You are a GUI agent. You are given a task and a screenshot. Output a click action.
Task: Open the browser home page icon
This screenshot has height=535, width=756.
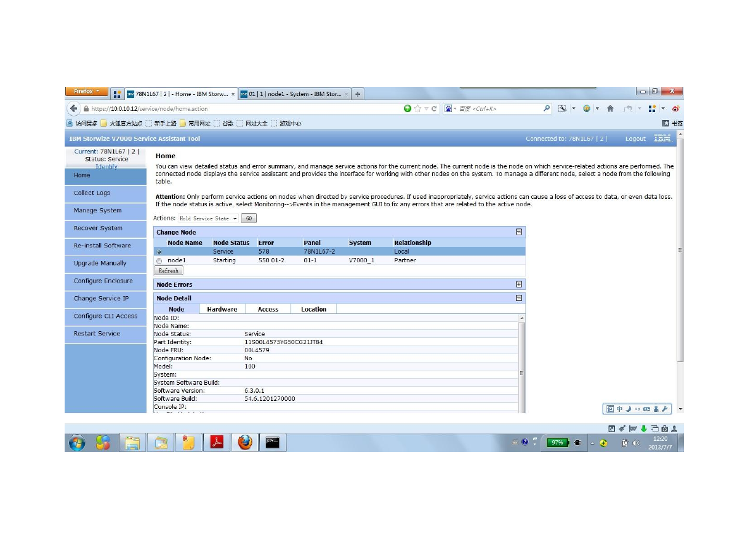pyautogui.click(x=610, y=109)
